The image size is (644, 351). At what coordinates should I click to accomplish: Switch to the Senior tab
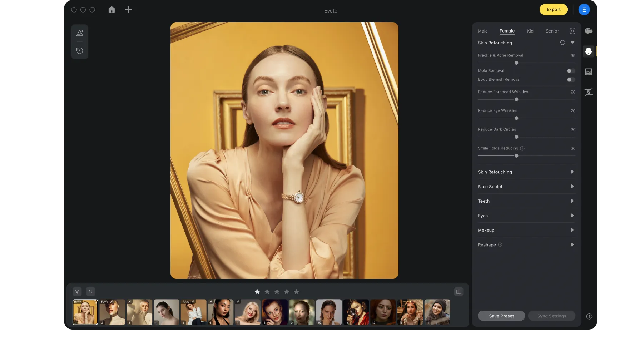(x=552, y=31)
